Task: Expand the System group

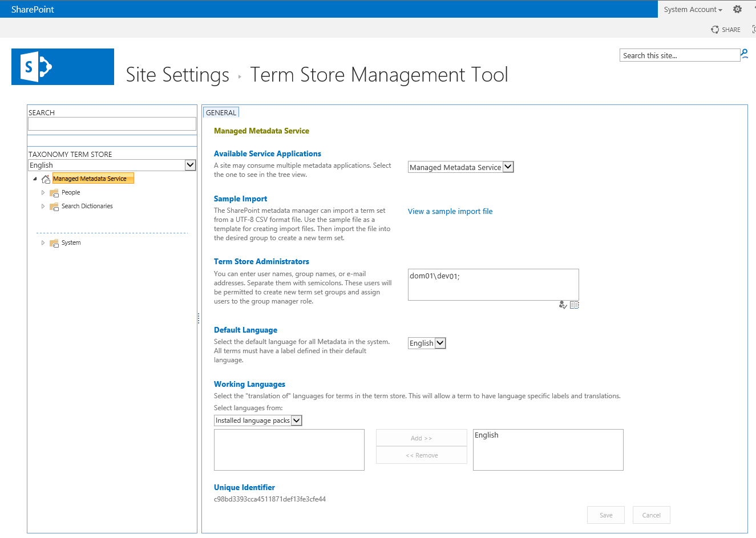Action: coord(43,243)
